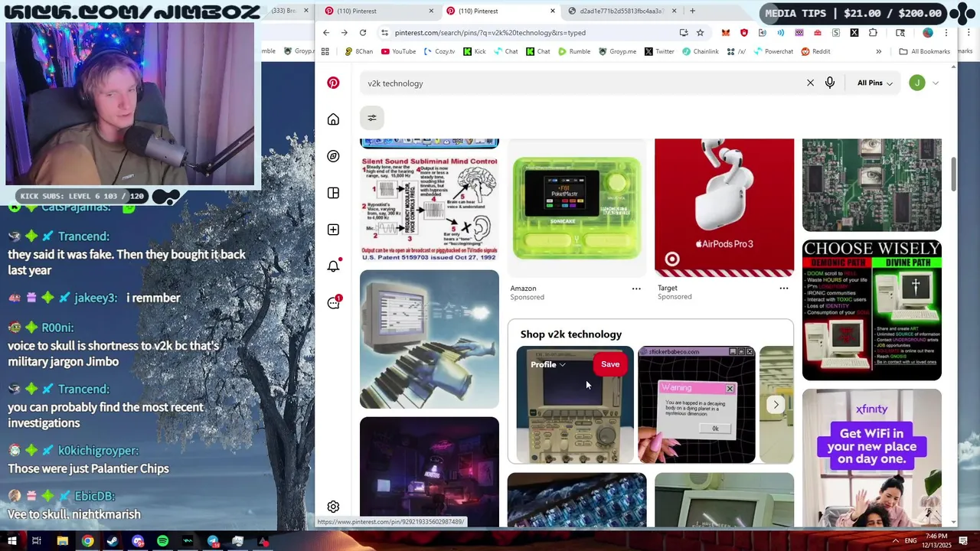The width and height of the screenshot is (980, 551).
Task: Open the 8Chan bookmark
Action: [359, 51]
